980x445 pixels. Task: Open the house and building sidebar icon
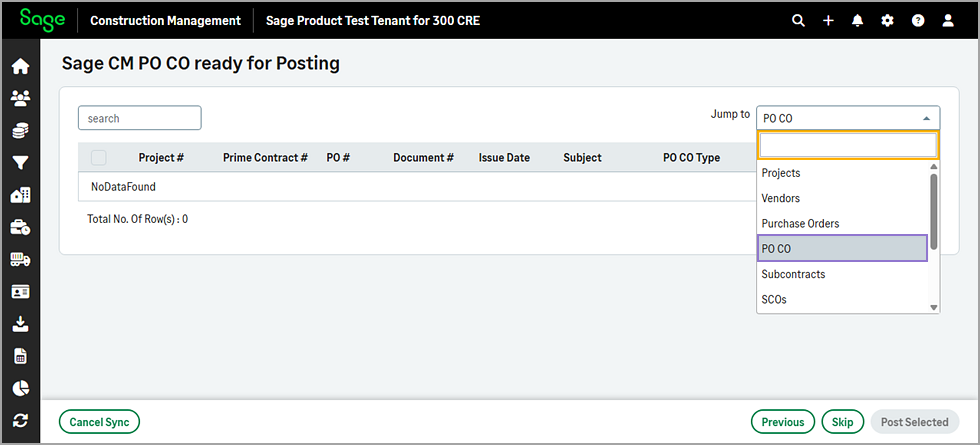pyautogui.click(x=21, y=196)
